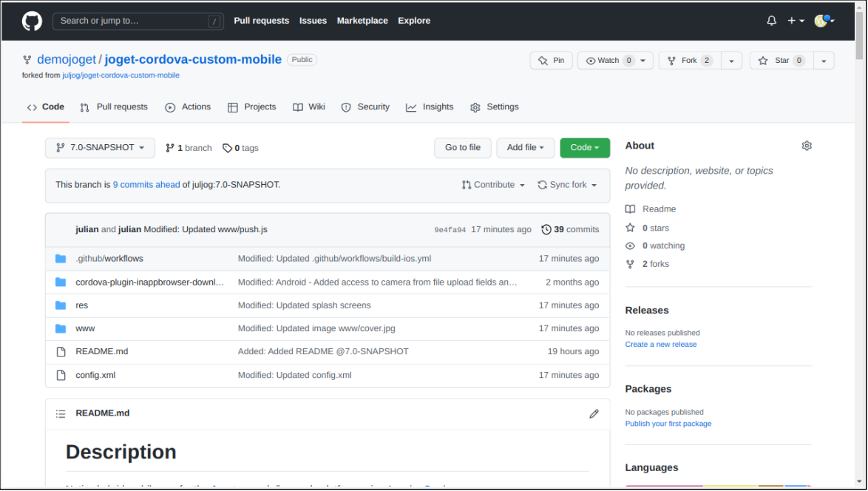
Task: Open Marketplace in the top navigation
Action: [362, 21]
